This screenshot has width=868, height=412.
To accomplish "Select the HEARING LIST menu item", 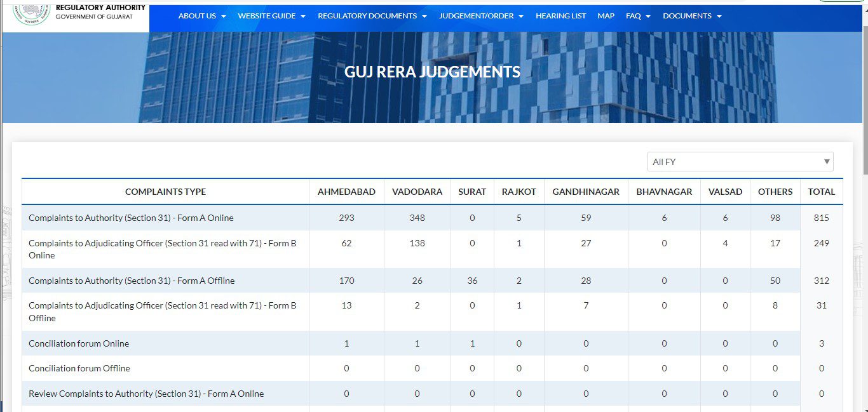I will coord(560,16).
